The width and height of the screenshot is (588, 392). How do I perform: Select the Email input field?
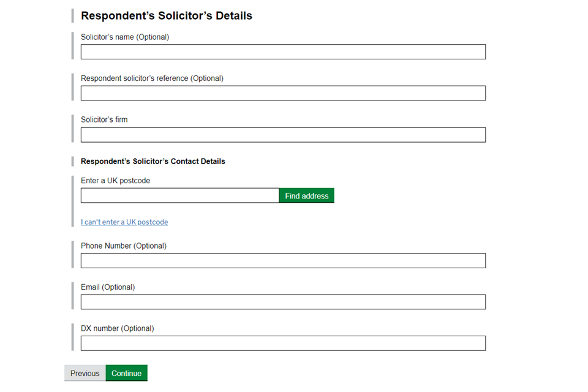pos(283,302)
